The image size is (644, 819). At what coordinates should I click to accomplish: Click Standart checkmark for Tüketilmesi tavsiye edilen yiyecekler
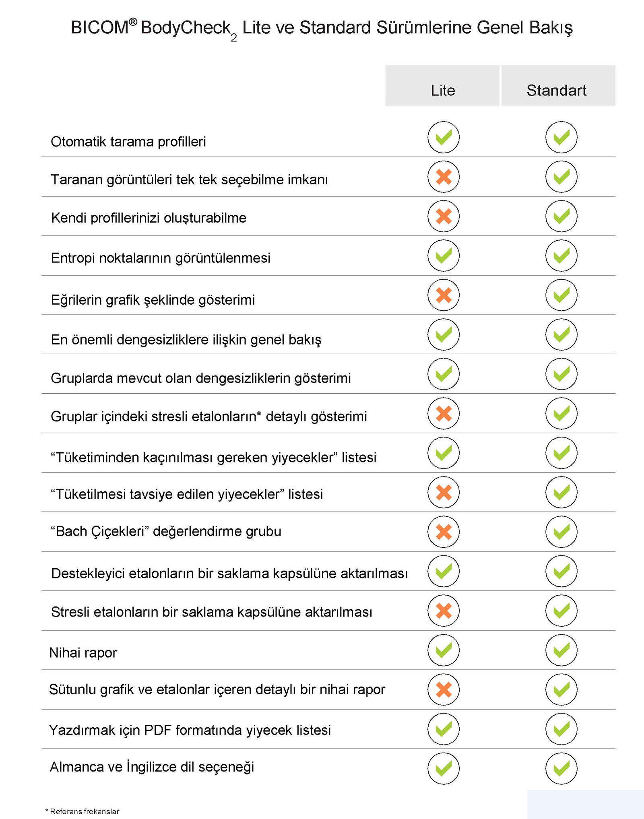tap(561, 492)
